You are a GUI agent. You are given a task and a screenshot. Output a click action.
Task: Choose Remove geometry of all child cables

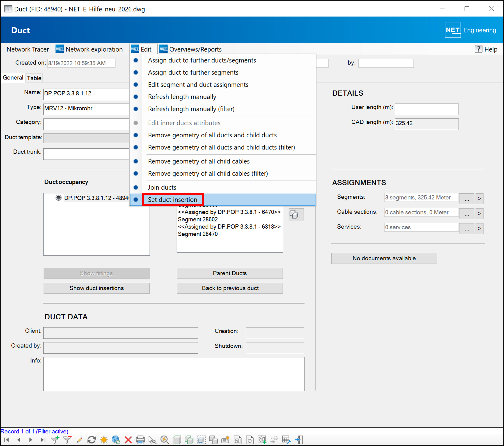(x=223, y=161)
